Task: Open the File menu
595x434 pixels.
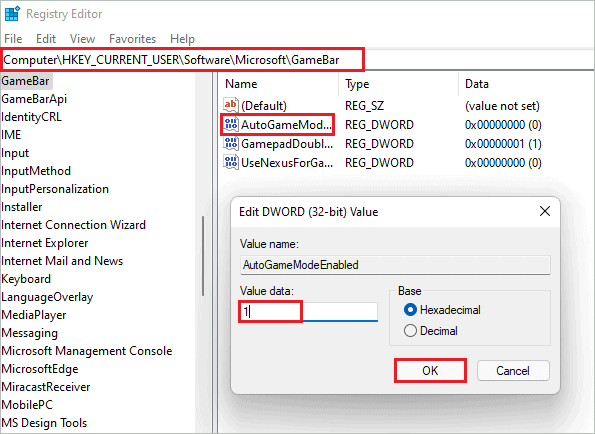Action: pos(13,39)
